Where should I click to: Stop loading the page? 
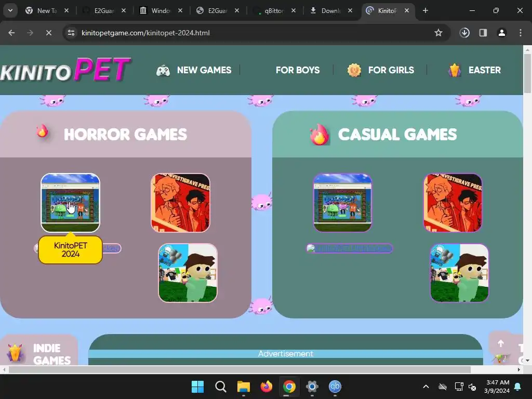tap(48, 33)
